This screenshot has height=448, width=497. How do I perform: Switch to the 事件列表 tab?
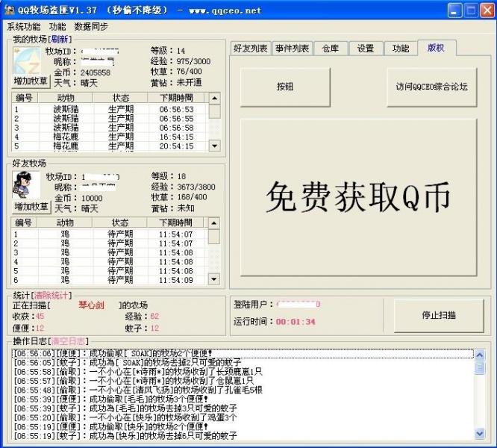292,49
